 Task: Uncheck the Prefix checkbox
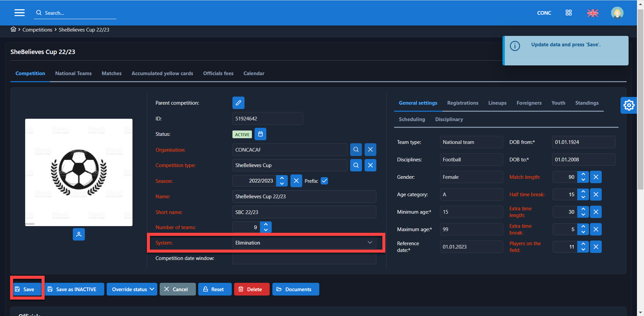[x=324, y=181]
